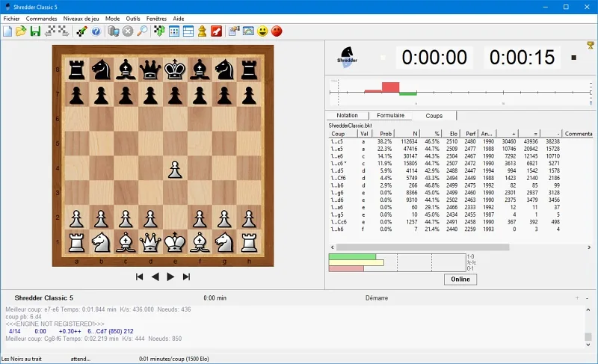Sort the table by the Prob column header
Viewport: 598px width, 364px height.
382,134
